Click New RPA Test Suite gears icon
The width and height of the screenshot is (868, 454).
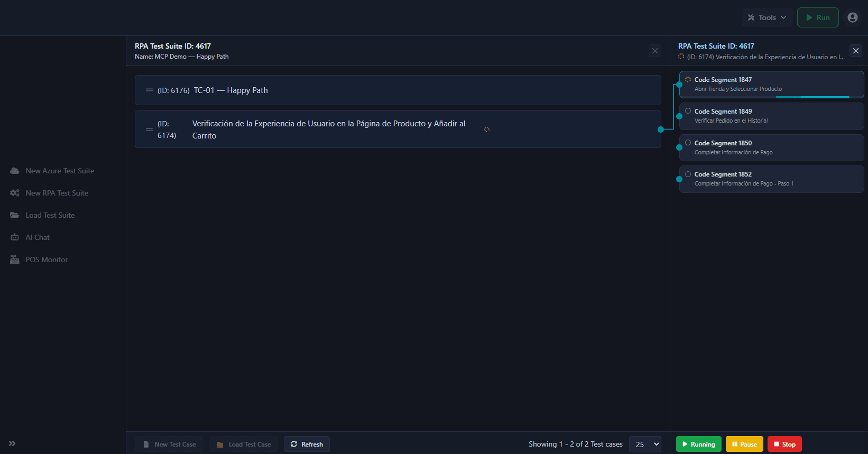[15, 193]
